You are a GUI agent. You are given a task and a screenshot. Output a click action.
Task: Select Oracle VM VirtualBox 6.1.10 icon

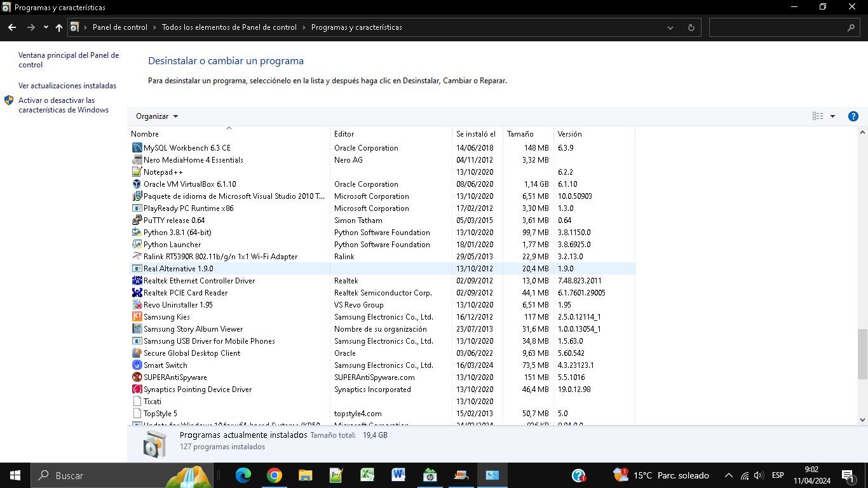pos(137,184)
